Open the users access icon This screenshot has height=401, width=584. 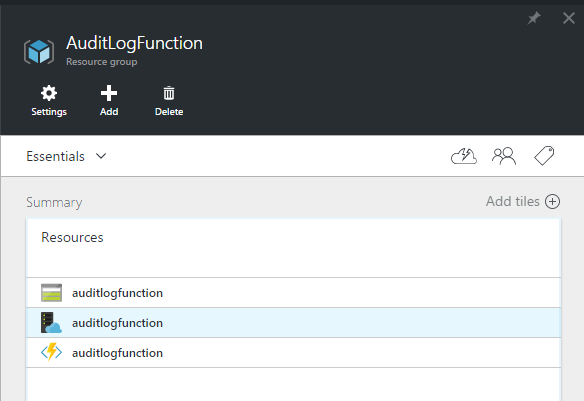504,156
